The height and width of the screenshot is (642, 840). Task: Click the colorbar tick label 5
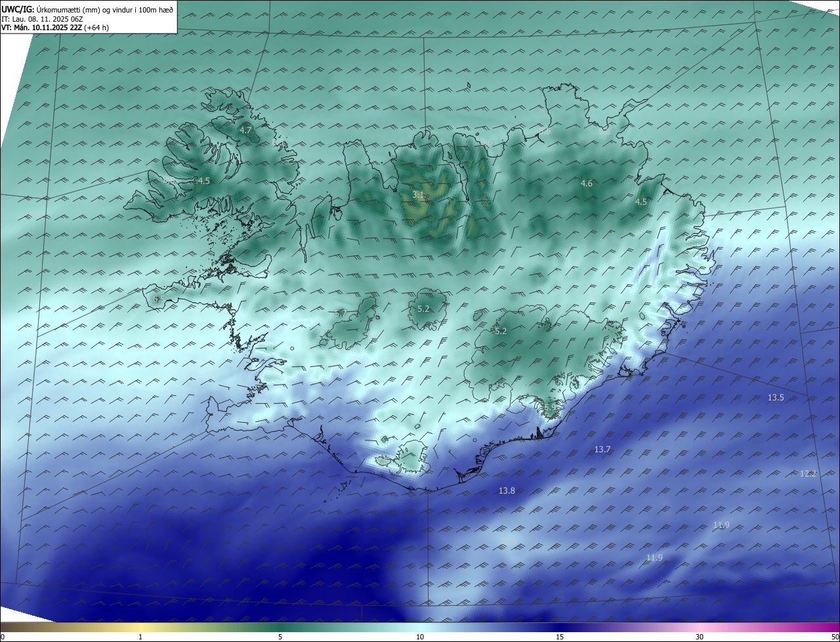tap(280, 637)
